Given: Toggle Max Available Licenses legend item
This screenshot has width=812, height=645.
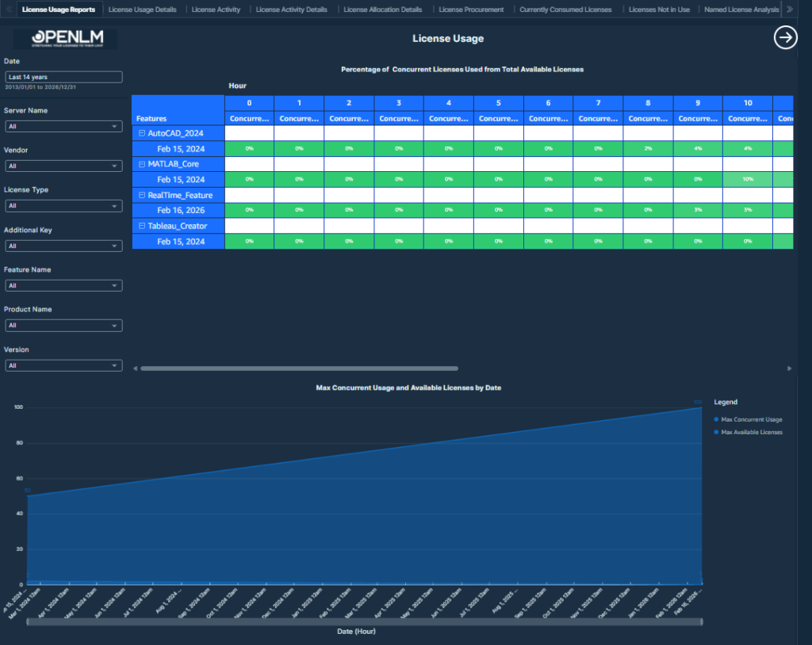Looking at the screenshot, I should [751, 433].
